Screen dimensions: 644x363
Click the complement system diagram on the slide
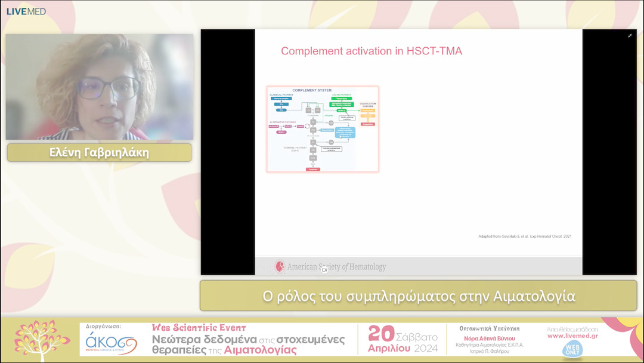click(323, 129)
